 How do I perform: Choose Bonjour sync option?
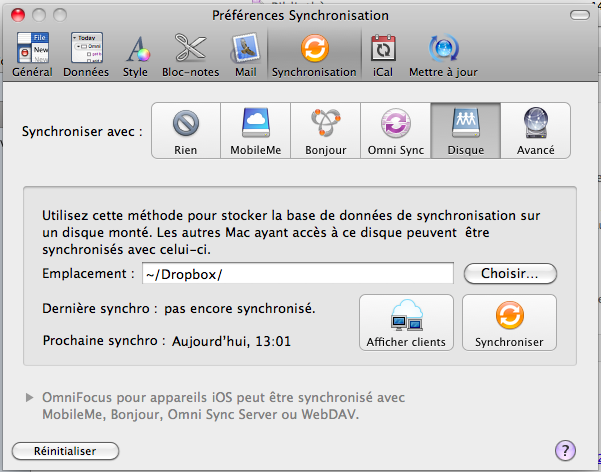pos(325,130)
